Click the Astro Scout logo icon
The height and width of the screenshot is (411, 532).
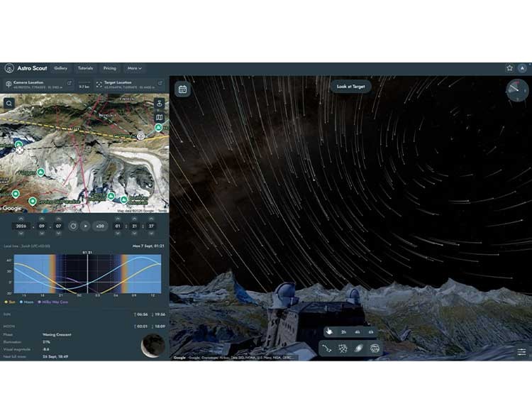point(9,68)
